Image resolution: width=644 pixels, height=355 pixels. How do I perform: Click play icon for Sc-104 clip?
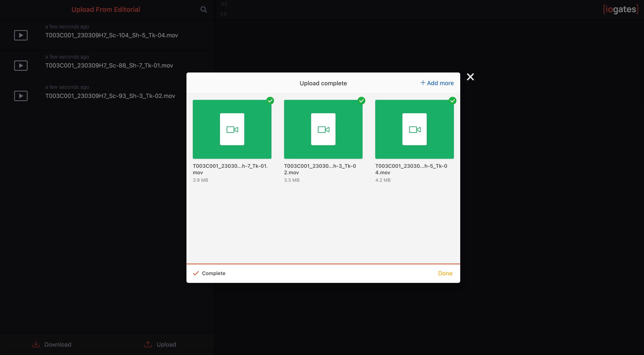pos(21,35)
